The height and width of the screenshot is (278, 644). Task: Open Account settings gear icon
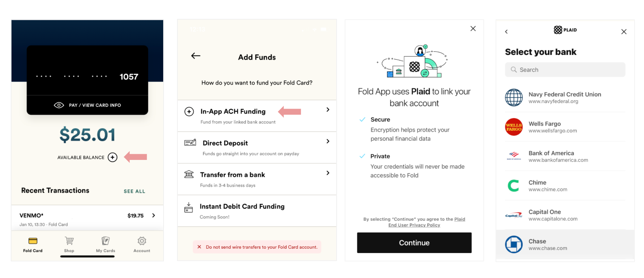[142, 241]
